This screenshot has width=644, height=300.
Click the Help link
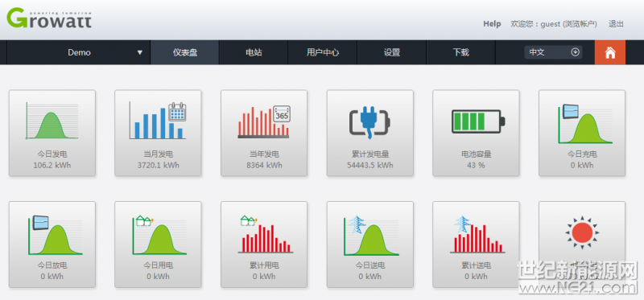pos(492,24)
